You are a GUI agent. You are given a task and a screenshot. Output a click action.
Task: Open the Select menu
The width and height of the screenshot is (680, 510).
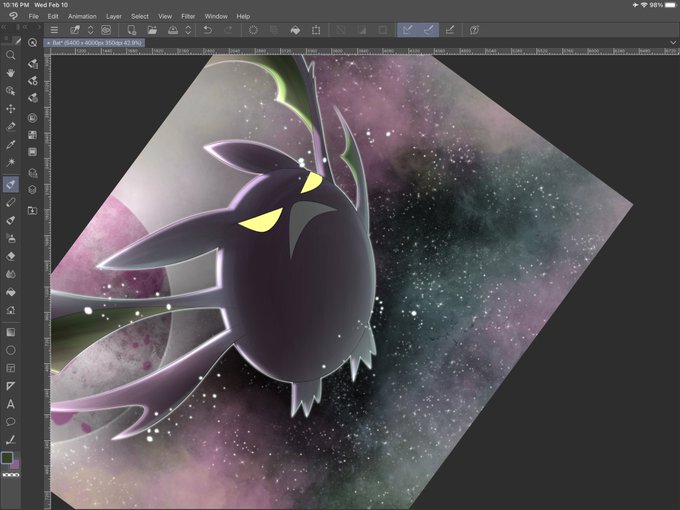140,16
